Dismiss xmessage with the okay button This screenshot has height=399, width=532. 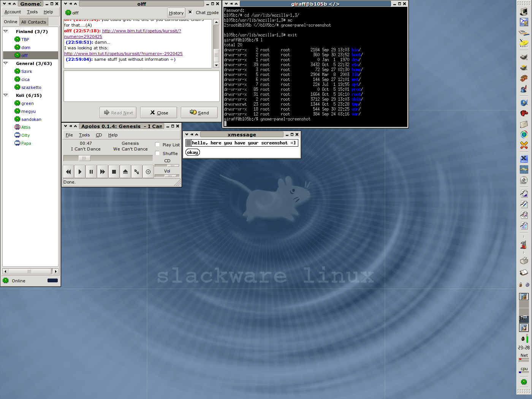(x=192, y=152)
